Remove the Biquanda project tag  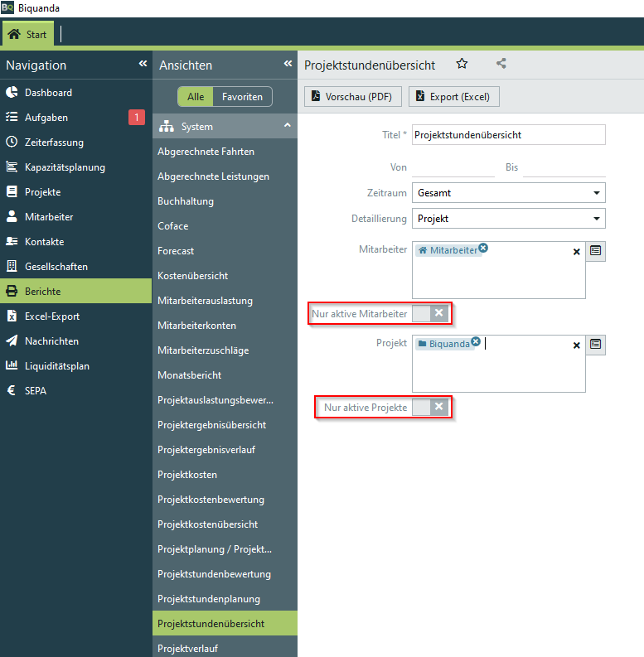click(476, 341)
